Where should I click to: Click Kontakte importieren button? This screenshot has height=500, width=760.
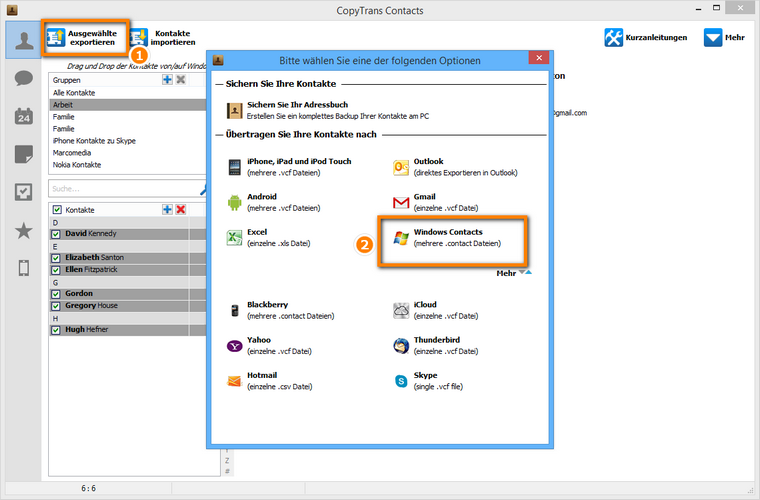[164, 38]
